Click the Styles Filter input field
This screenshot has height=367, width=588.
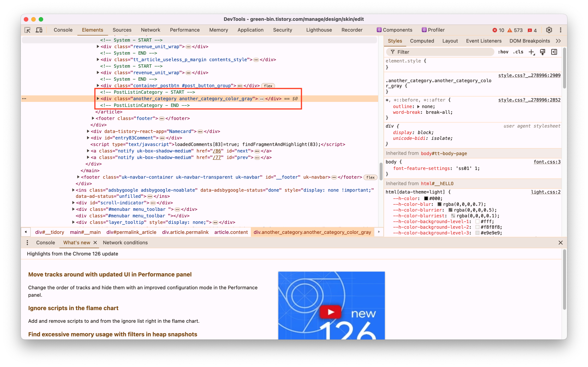440,52
